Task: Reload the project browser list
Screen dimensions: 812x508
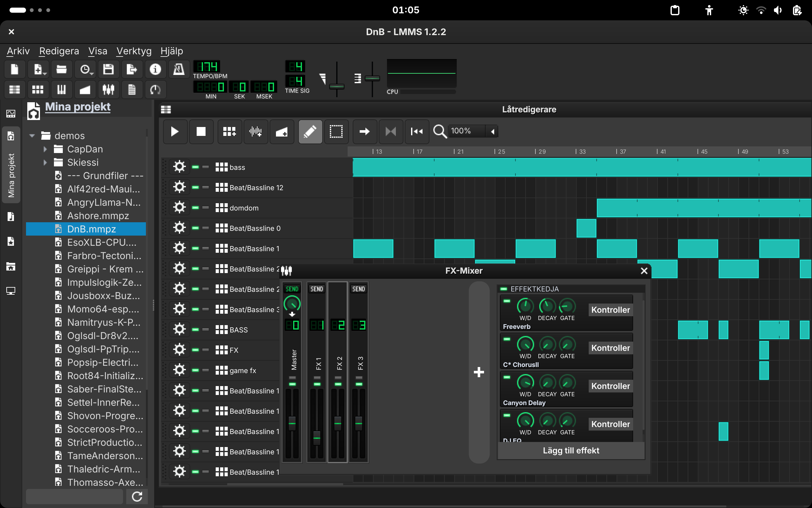Action: 137,497
